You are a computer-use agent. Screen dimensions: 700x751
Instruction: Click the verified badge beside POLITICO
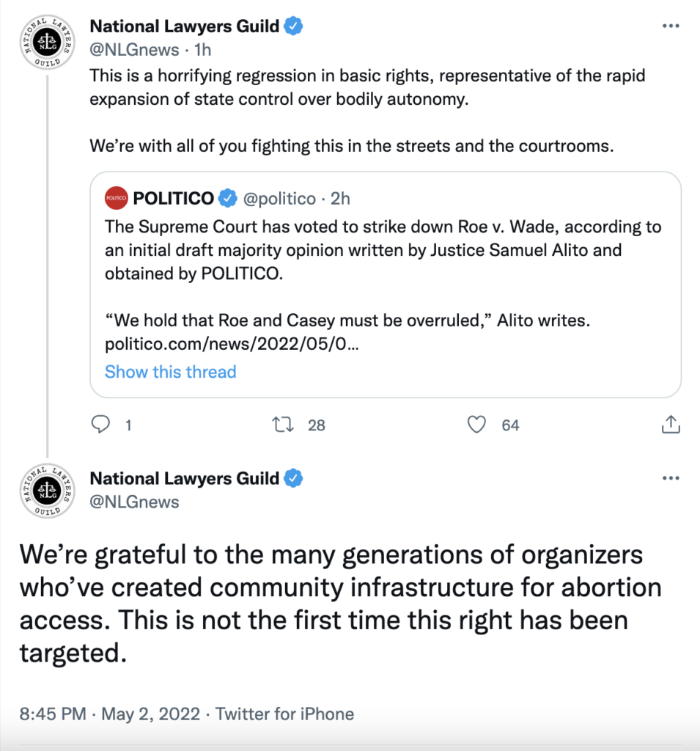click(229, 198)
